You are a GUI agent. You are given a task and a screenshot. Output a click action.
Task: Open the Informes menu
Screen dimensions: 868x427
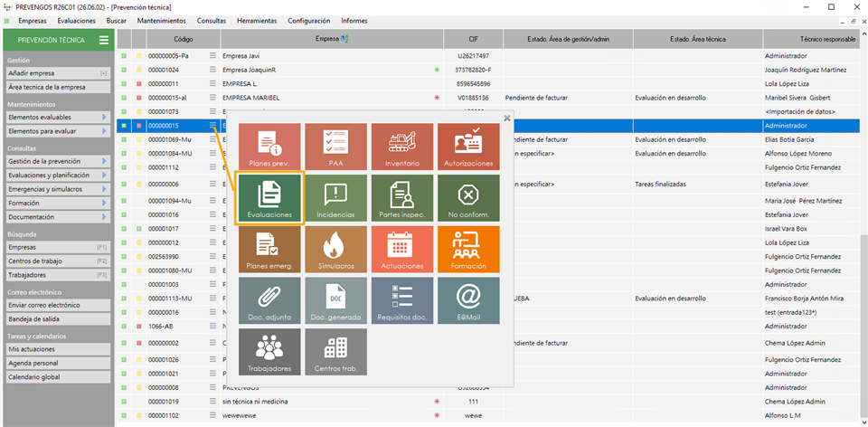(354, 21)
